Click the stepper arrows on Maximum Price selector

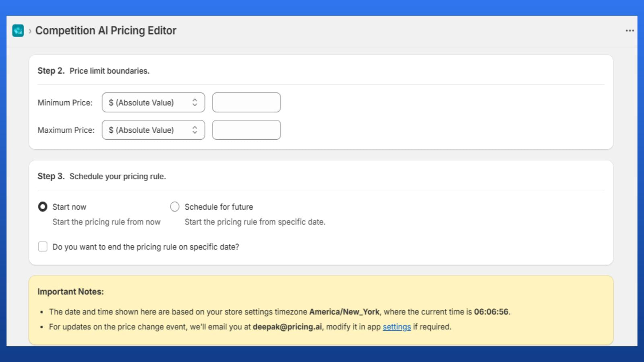[x=194, y=130]
